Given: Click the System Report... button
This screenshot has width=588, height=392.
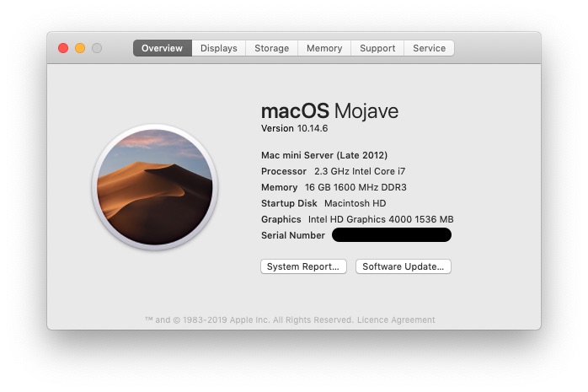Looking at the screenshot, I should pos(303,266).
